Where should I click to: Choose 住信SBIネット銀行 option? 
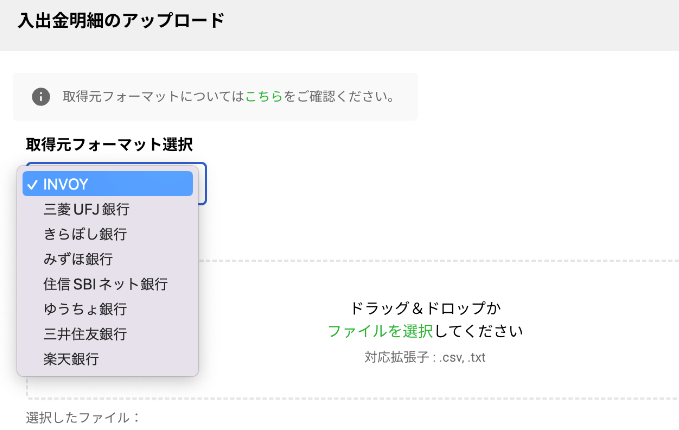[x=107, y=284]
